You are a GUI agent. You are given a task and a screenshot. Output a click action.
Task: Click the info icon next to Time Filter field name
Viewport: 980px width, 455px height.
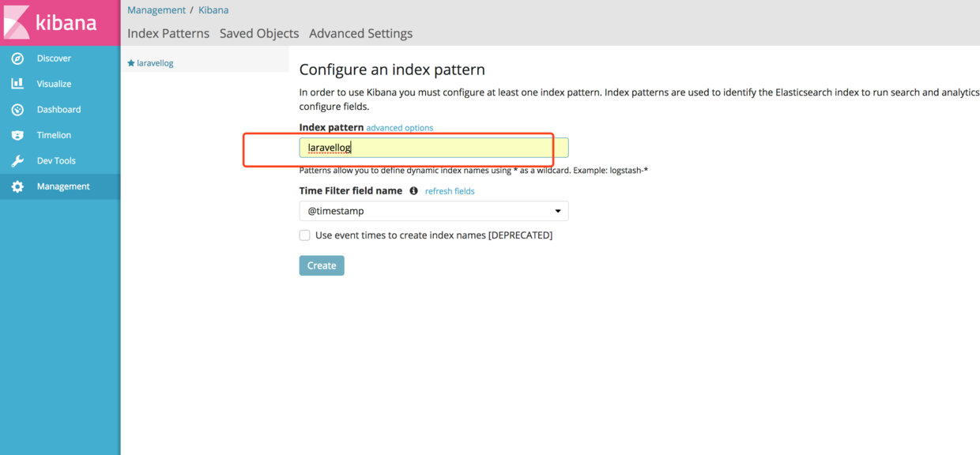[413, 191]
